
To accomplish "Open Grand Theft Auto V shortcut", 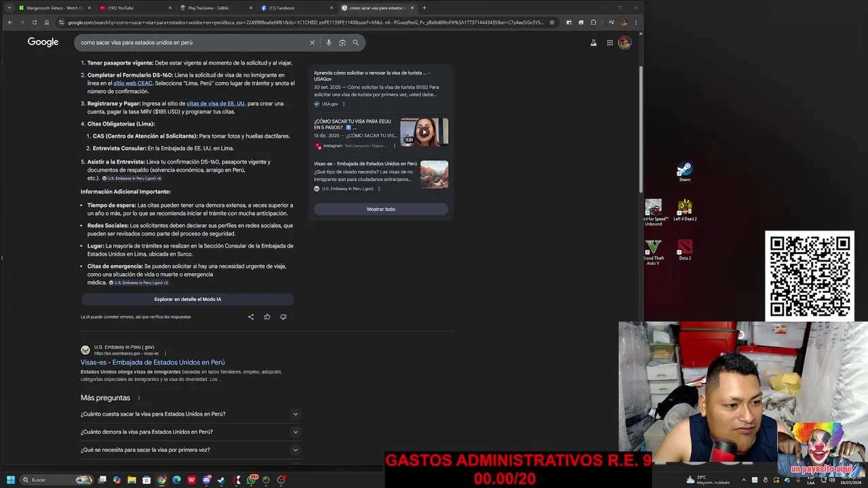I will (x=653, y=251).
